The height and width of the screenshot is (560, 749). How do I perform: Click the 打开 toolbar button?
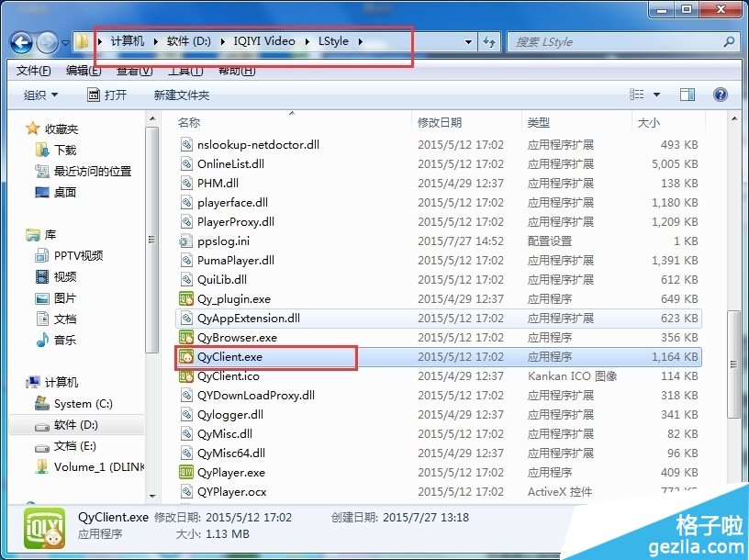coord(107,95)
